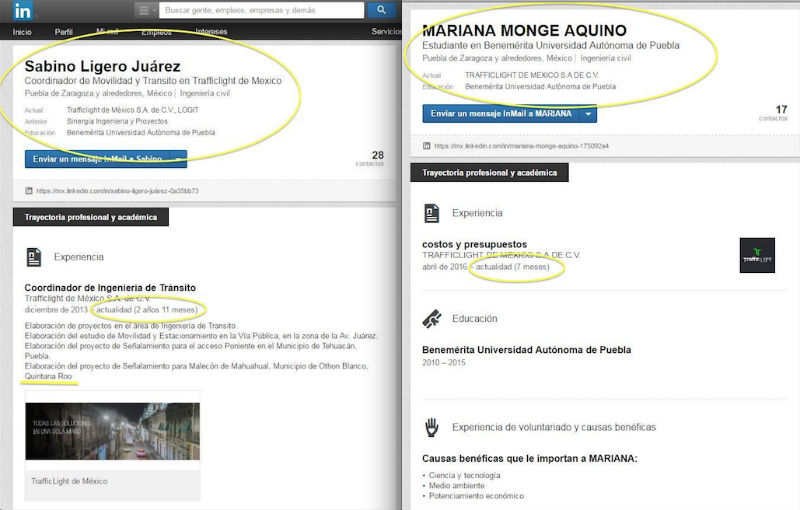This screenshot has height=510, width=800.
Task: Open the Perfil menu item
Action: click(64, 32)
